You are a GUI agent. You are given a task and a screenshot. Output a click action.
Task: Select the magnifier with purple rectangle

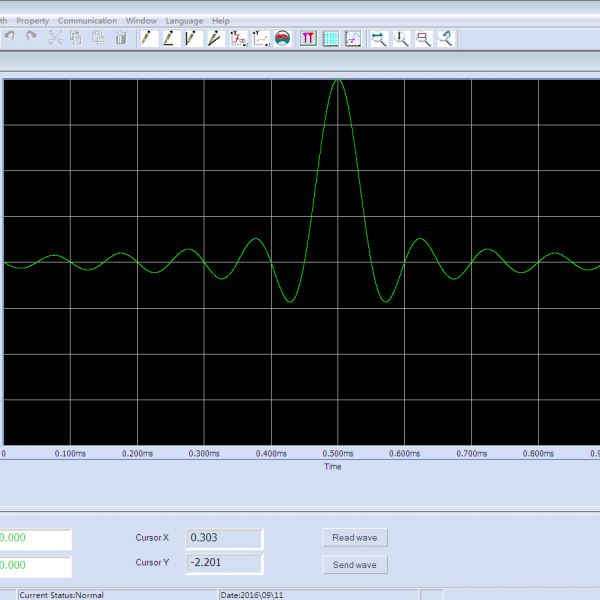click(423, 38)
